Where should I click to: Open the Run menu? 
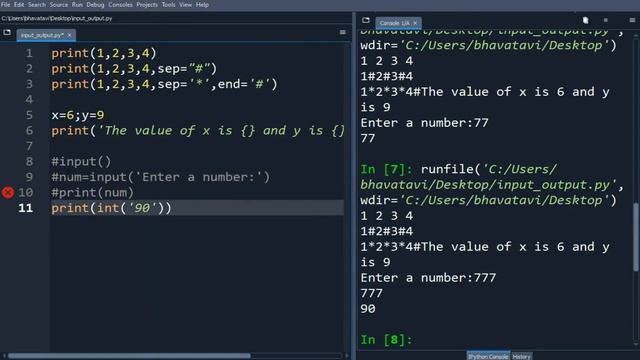77,5
